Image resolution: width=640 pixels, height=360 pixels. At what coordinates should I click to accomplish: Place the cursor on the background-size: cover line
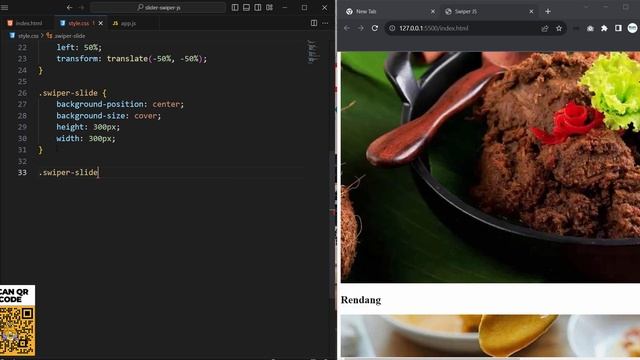coord(109,116)
